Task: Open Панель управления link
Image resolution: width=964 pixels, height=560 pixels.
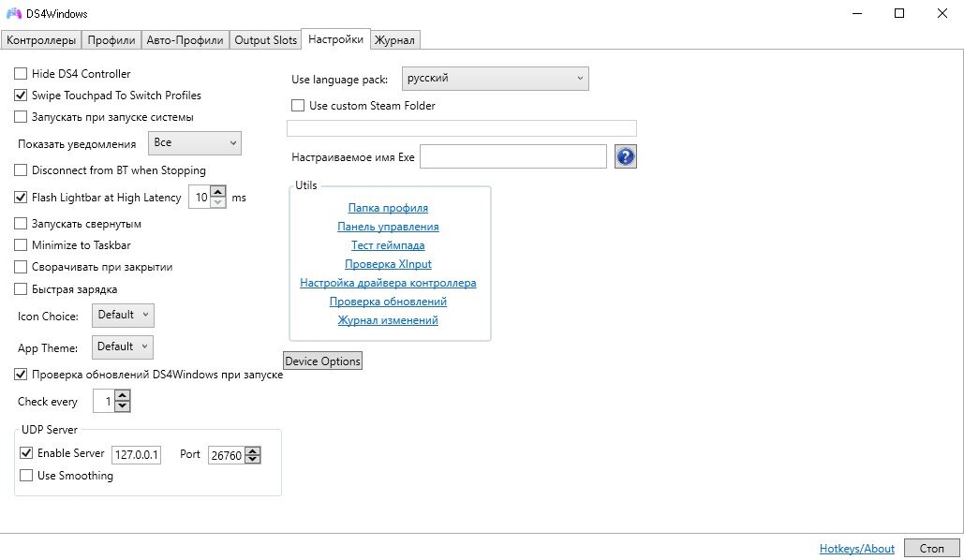Action: [388, 227]
